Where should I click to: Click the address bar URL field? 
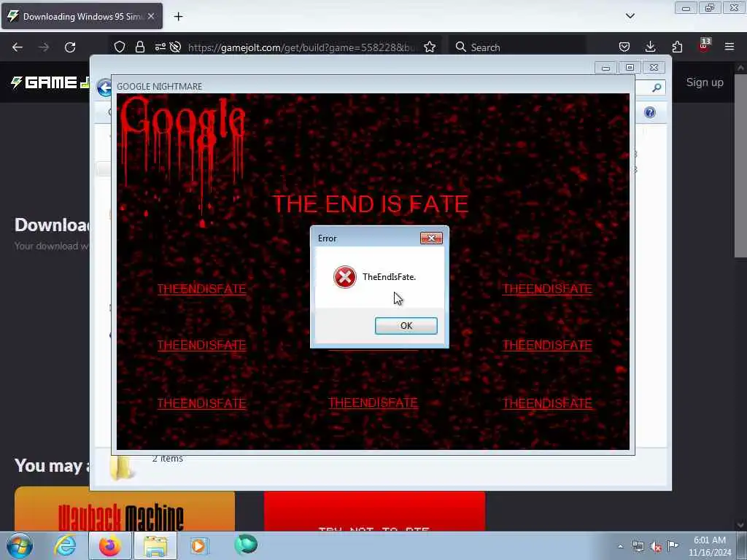[303, 47]
